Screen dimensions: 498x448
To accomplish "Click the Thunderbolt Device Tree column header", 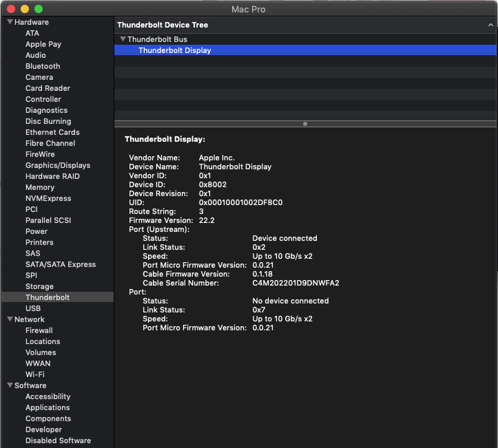I will point(305,25).
